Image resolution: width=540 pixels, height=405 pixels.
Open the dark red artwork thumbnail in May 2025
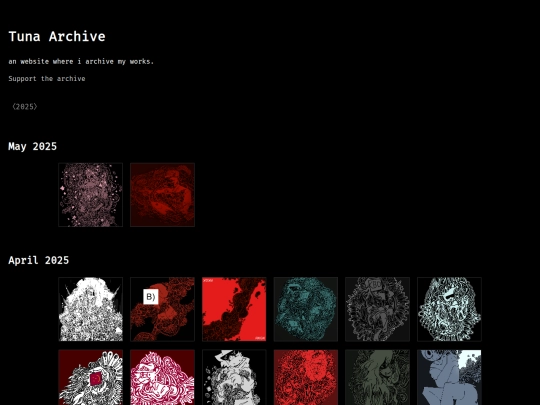[163, 195]
